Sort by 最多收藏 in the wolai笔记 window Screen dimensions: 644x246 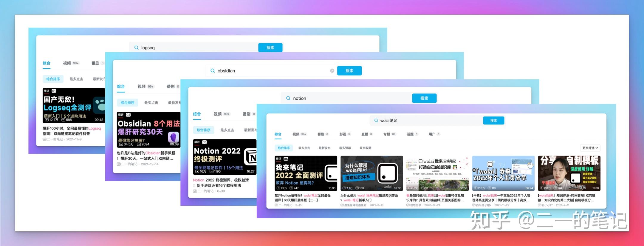coord(366,148)
